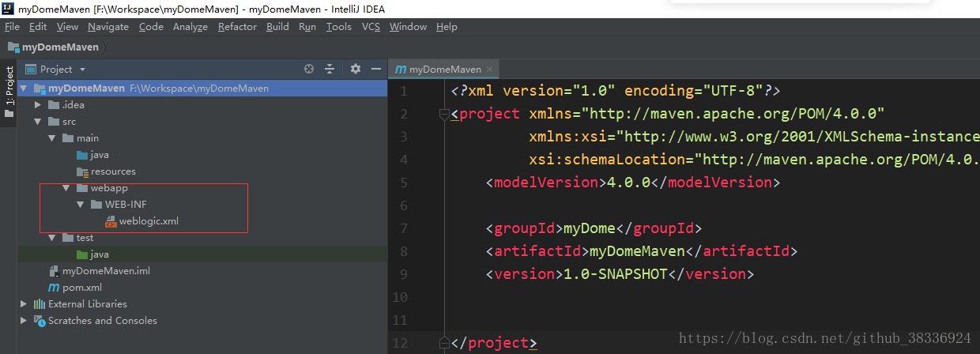The image size is (980, 354).
Task: Click the weblogic.xml file icon
Action: (111, 221)
